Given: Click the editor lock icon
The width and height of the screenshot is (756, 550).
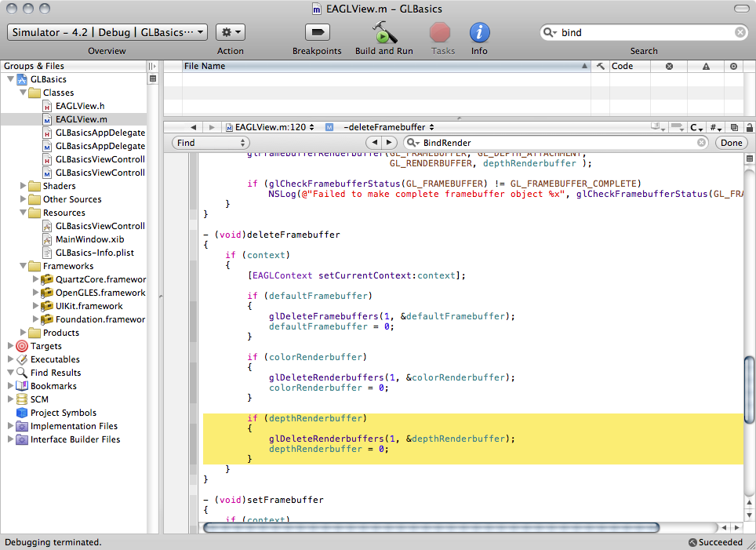Looking at the screenshot, I should [749, 127].
